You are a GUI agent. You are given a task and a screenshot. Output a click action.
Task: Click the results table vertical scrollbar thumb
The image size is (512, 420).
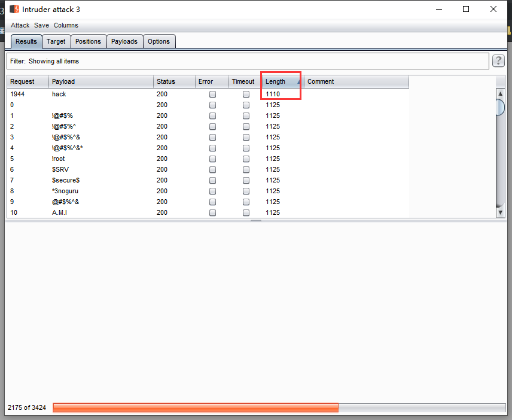pos(500,107)
